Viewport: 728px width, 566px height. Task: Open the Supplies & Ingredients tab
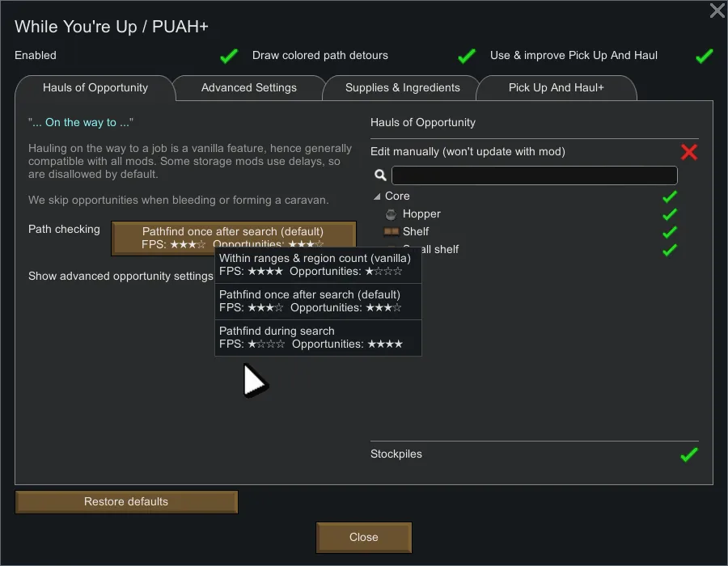click(402, 87)
